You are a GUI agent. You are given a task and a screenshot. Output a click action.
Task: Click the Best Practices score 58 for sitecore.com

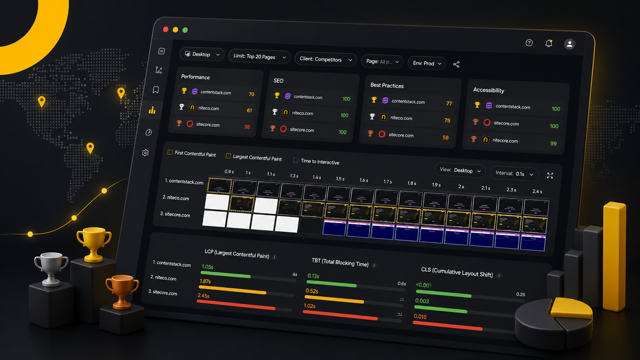click(446, 138)
